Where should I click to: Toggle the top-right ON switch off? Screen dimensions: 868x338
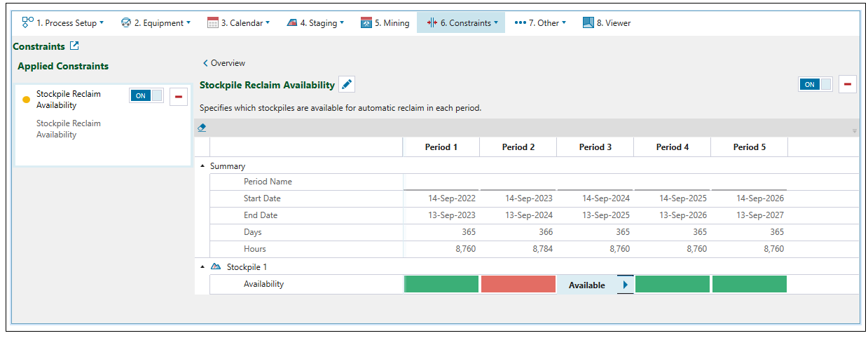coord(815,84)
